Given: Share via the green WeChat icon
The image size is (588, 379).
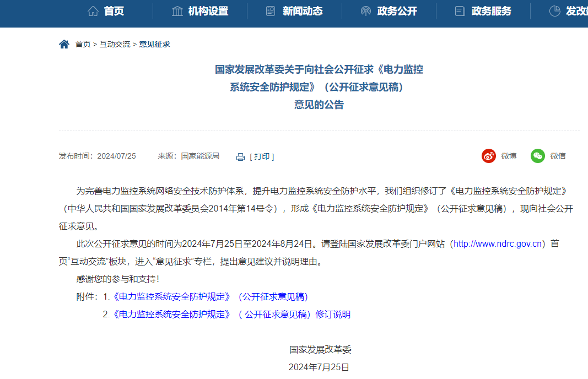Looking at the screenshot, I should point(538,156).
